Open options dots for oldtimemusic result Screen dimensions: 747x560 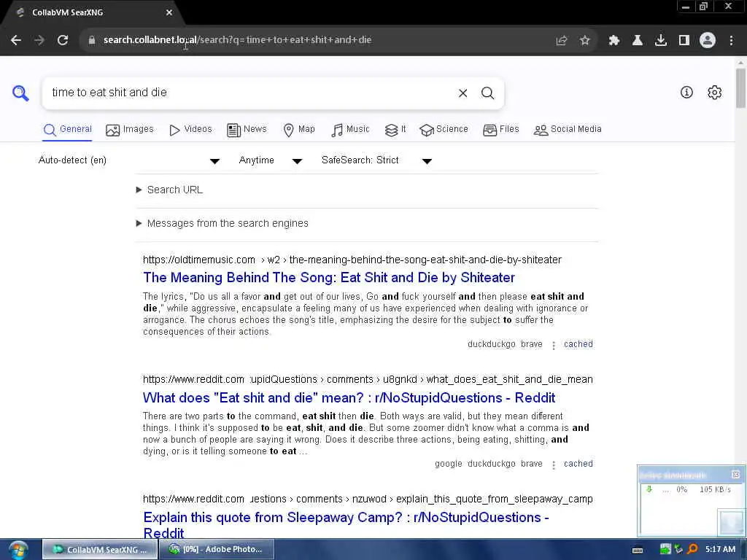[553, 345]
